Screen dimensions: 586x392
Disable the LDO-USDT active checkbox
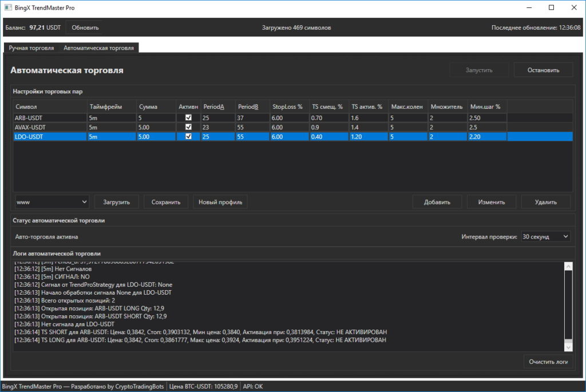188,137
